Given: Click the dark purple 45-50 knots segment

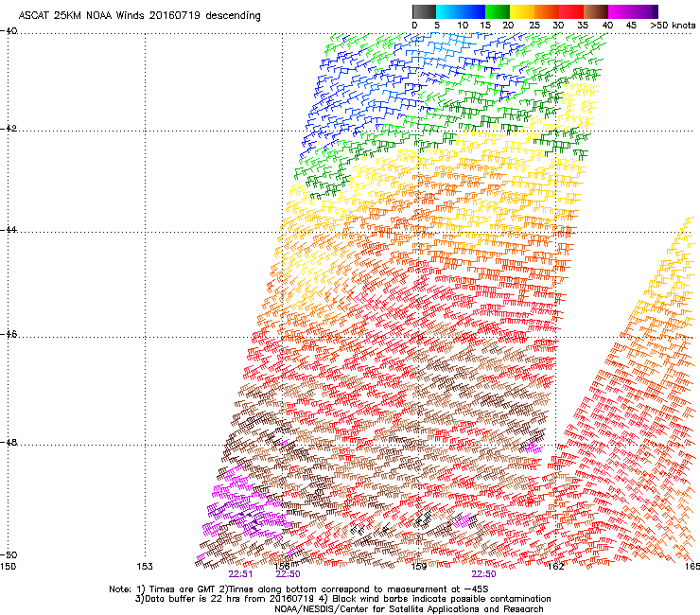Looking at the screenshot, I should click(x=645, y=11).
